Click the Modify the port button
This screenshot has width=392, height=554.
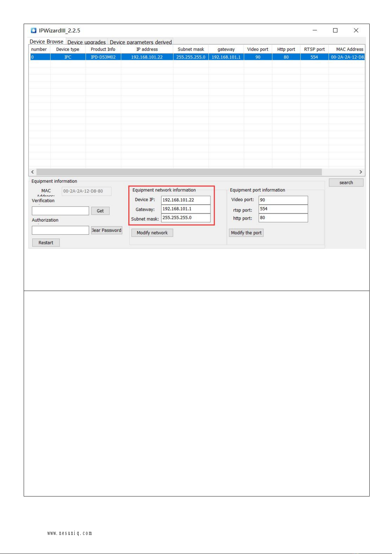coord(246,233)
